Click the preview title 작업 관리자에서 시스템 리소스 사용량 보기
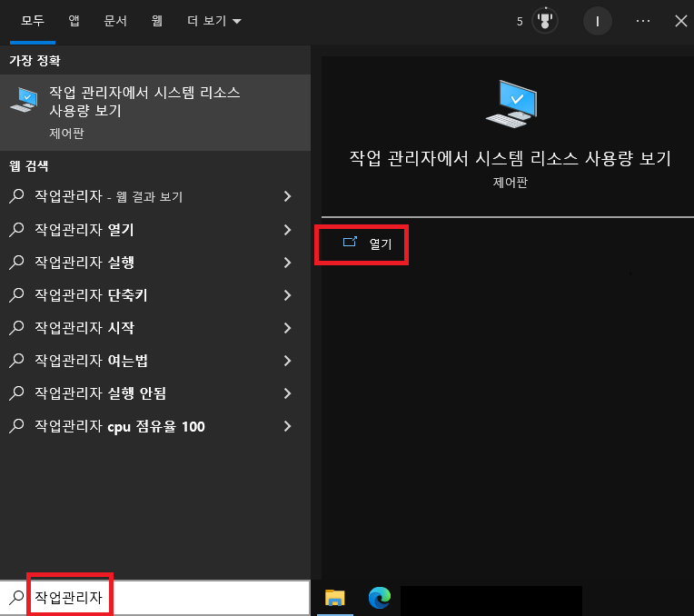This screenshot has height=616, width=694. tap(511, 158)
